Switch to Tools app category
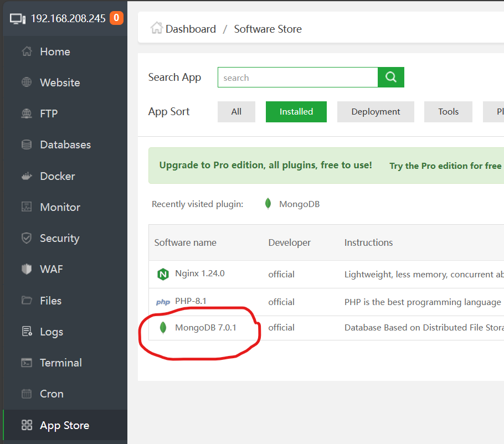Screen dimensions: 504x444 point(448,112)
